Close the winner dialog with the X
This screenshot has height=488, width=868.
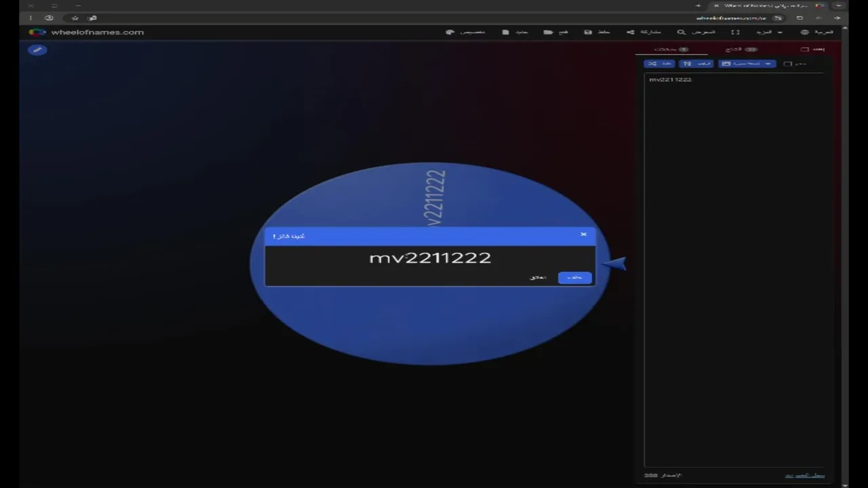coord(583,235)
